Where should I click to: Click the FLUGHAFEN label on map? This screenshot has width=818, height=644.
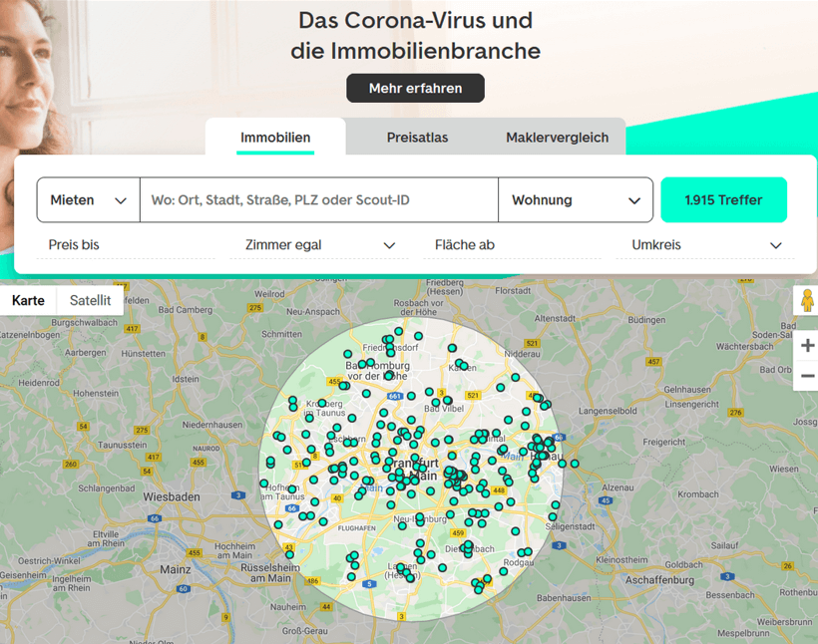point(357,528)
